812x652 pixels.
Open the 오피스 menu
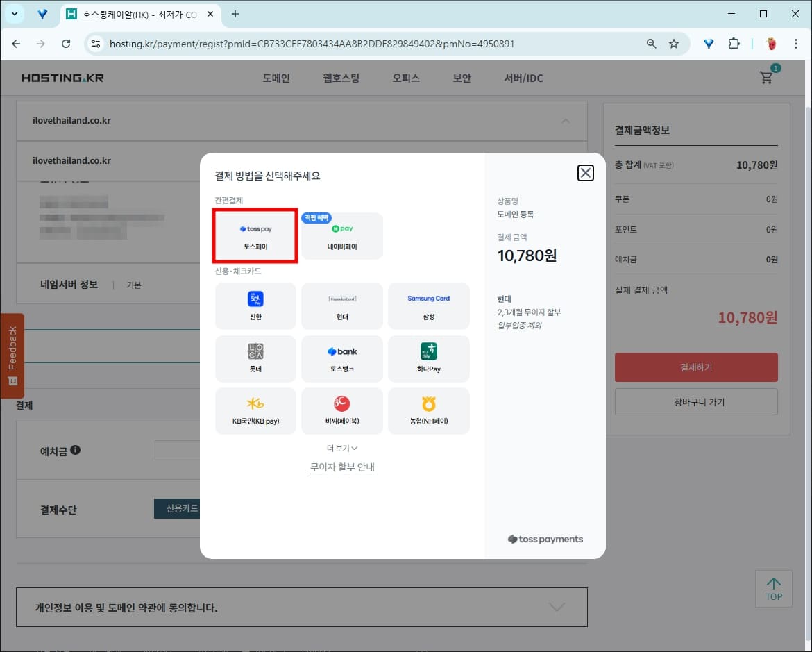(406, 78)
